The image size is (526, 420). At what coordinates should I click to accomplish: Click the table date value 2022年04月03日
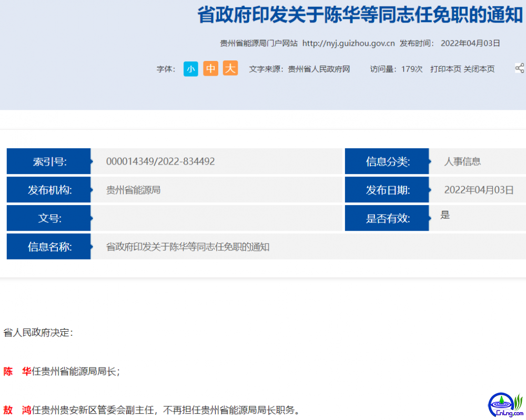[x=479, y=190]
